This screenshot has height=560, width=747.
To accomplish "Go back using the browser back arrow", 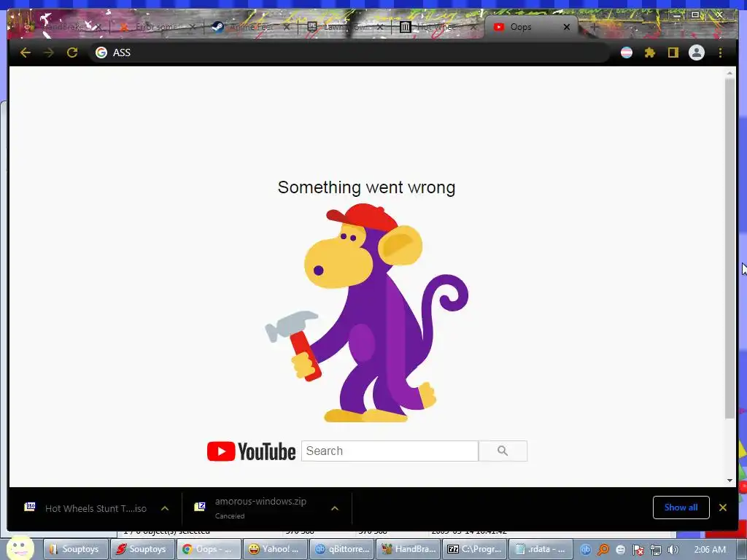I will click(26, 52).
